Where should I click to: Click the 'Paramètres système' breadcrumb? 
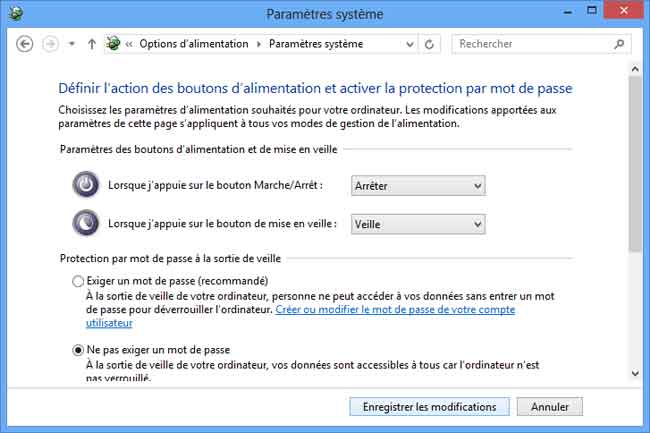[x=315, y=44]
